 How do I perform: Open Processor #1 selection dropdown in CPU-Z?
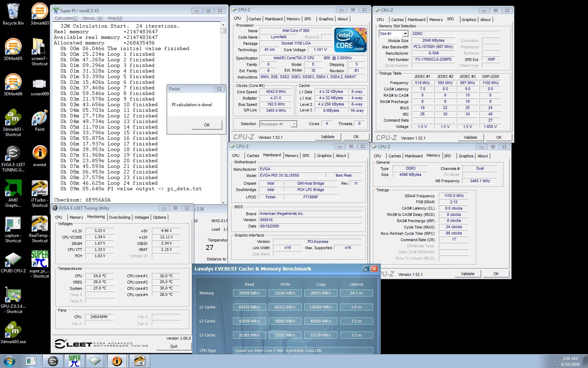pyautogui.click(x=294, y=124)
